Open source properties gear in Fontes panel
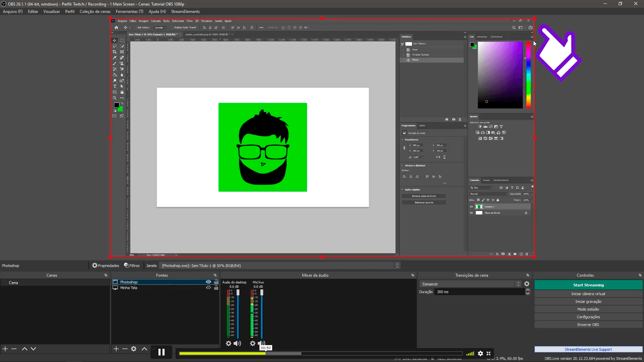 134,349
